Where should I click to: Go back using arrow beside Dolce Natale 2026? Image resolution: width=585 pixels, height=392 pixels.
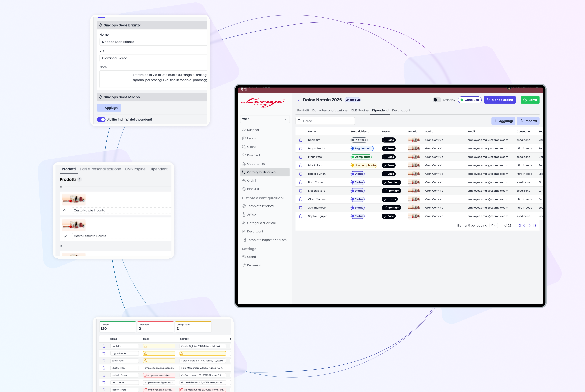(x=299, y=100)
